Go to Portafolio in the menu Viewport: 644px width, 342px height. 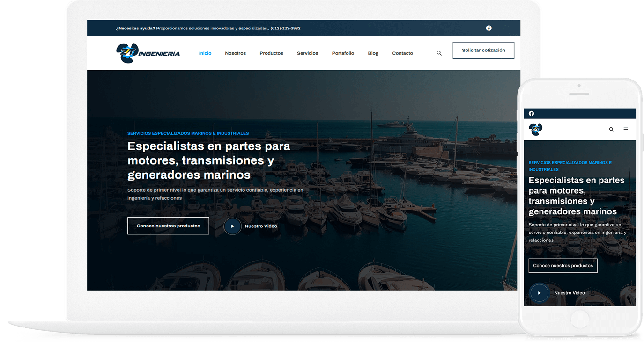[x=343, y=53]
